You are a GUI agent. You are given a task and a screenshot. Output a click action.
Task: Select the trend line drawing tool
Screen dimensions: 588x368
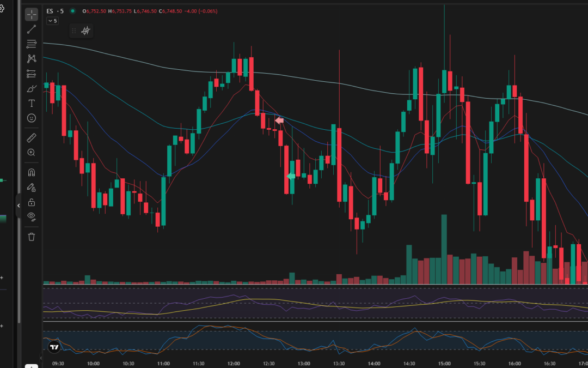click(x=31, y=29)
